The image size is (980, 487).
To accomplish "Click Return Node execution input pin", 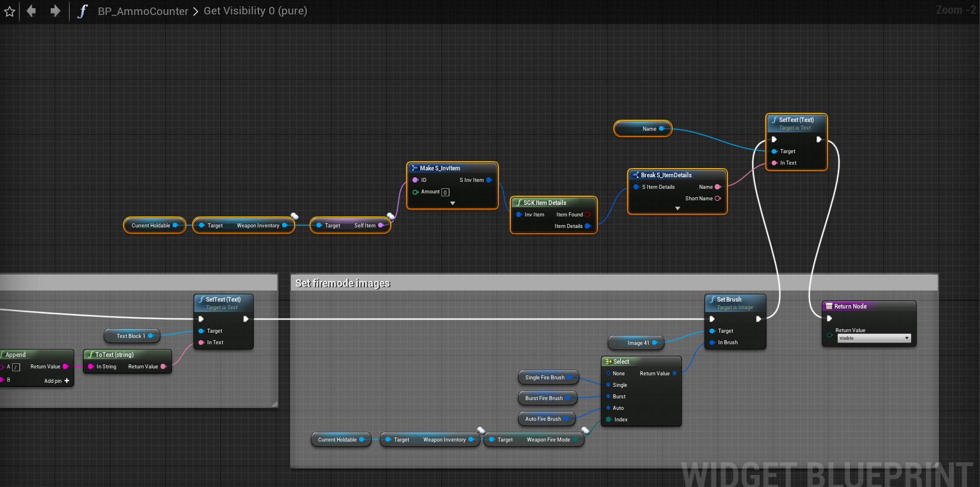I will coord(829,318).
